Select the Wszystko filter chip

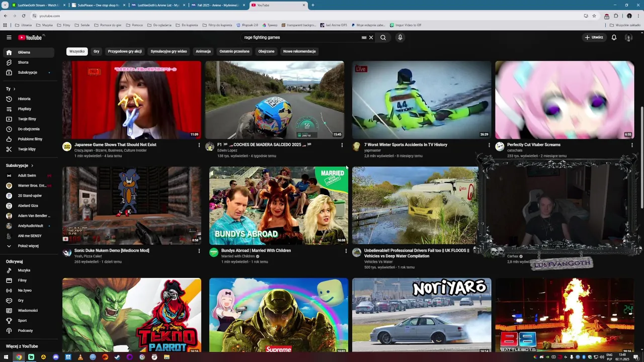(x=77, y=51)
